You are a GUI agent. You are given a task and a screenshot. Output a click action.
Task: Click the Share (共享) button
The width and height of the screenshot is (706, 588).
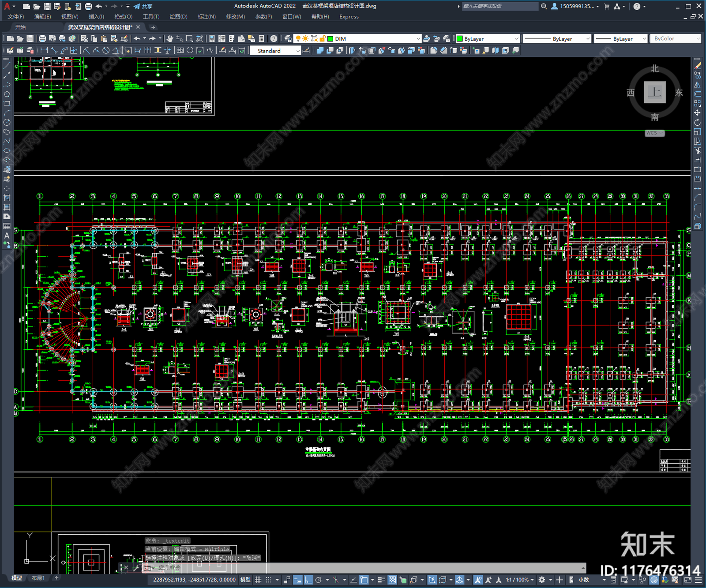point(143,6)
